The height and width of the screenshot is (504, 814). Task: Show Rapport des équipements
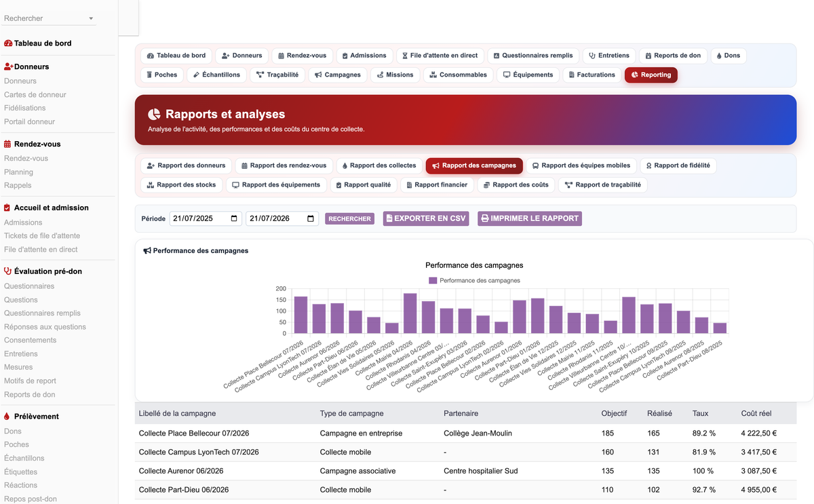coord(276,185)
